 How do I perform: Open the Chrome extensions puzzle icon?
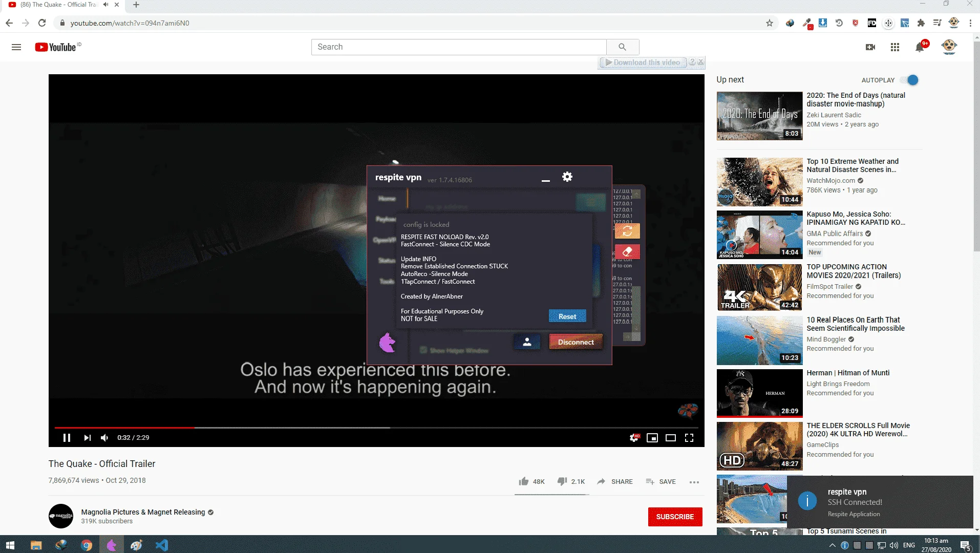coord(921,23)
